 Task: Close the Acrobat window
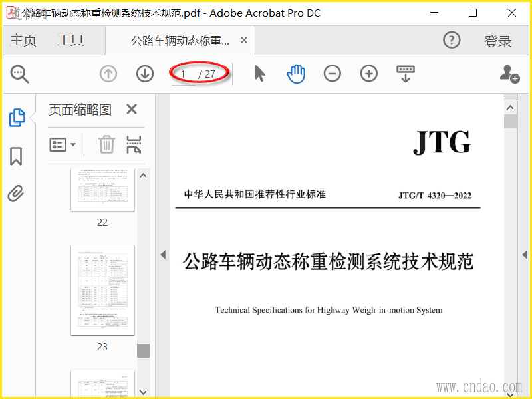pos(512,13)
